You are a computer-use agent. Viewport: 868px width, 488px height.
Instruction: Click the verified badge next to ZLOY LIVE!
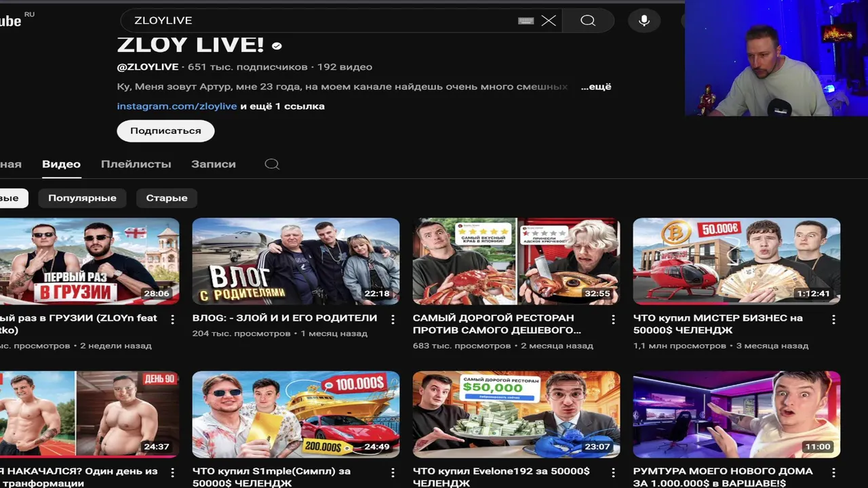point(277,46)
